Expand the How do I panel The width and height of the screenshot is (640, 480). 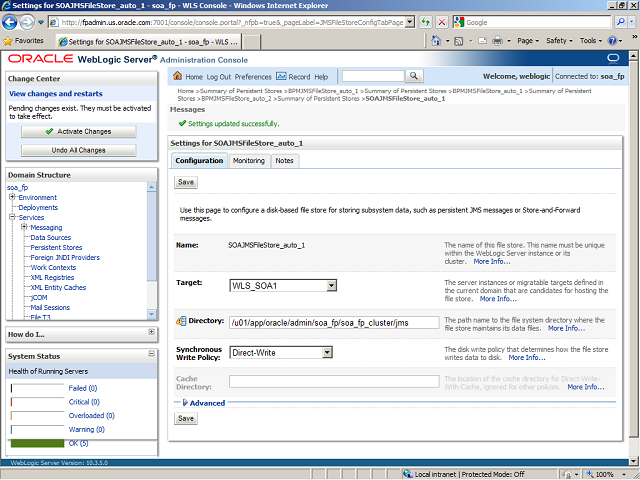point(151,333)
